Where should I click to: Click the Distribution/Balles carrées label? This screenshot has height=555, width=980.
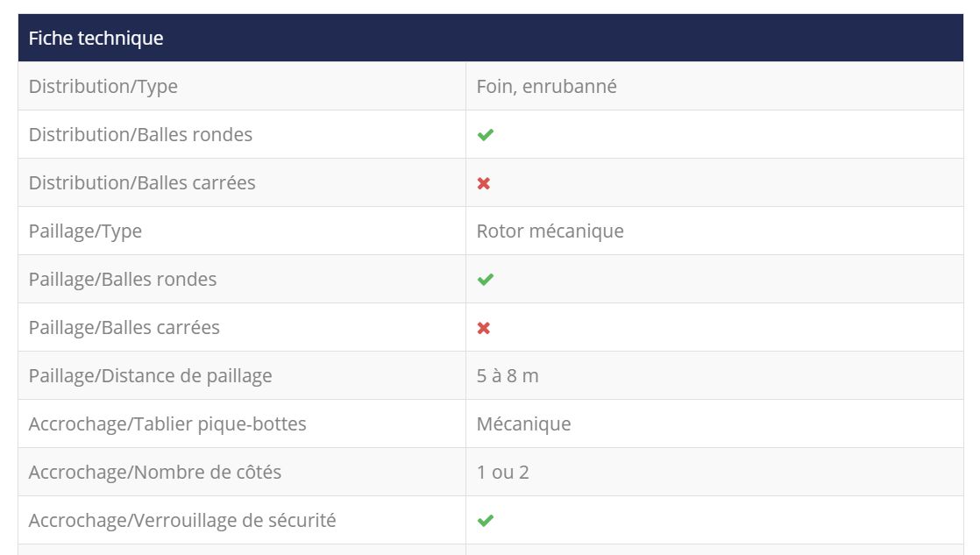coord(142,183)
